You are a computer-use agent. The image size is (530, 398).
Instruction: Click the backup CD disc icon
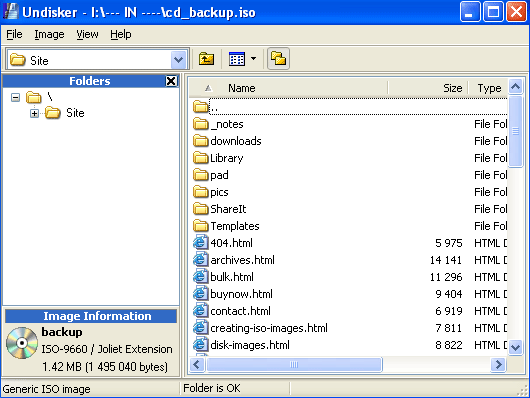[22, 343]
